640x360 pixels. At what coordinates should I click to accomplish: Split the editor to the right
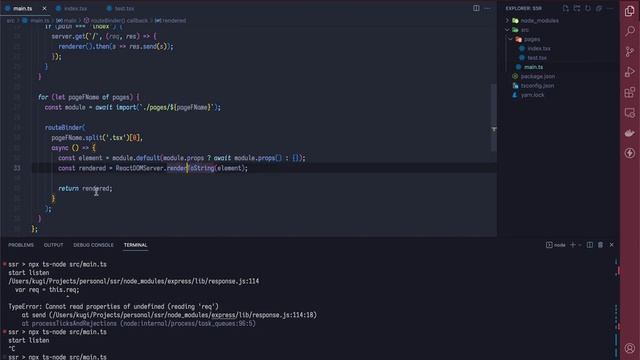(476, 8)
